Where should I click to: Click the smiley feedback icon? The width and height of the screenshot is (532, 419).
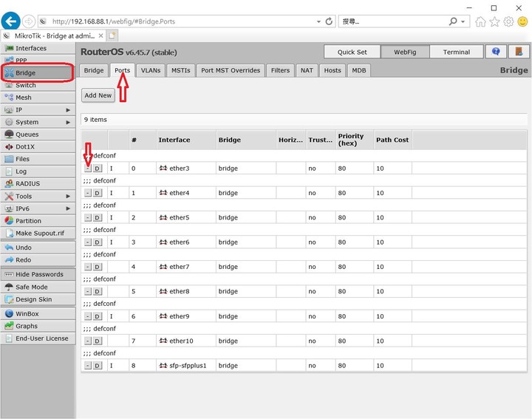(x=523, y=21)
